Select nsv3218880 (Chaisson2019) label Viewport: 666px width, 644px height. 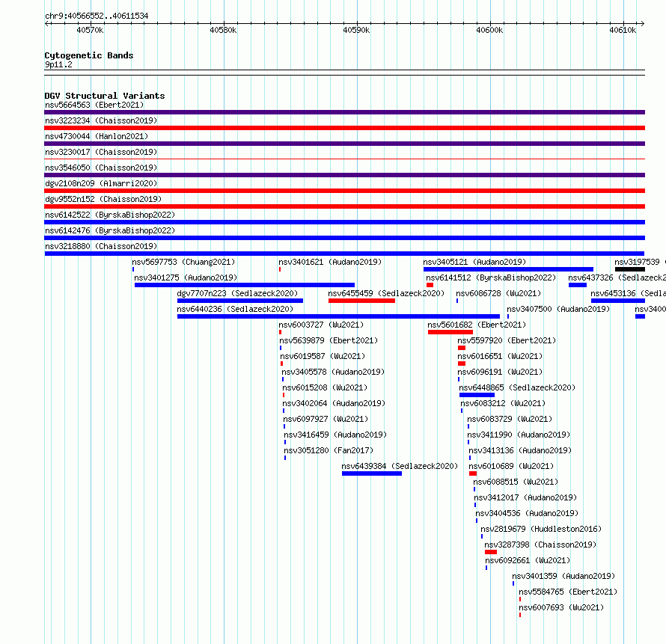pyautogui.click(x=101, y=246)
